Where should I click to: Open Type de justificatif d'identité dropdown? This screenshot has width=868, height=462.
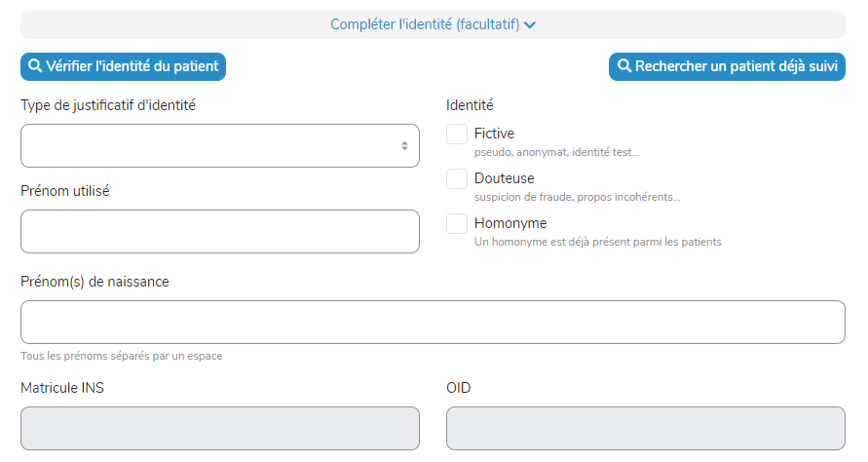(219, 146)
